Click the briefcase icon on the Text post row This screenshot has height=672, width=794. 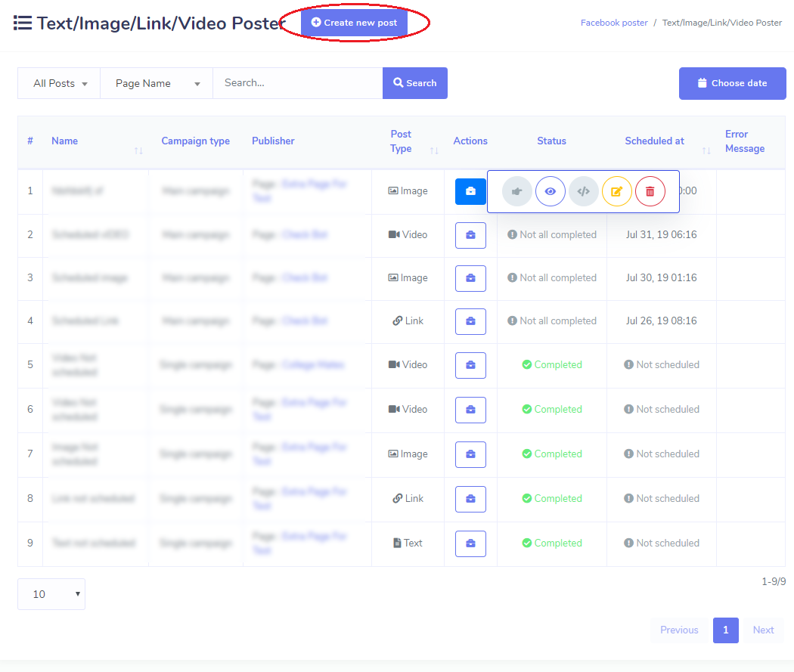click(x=470, y=543)
